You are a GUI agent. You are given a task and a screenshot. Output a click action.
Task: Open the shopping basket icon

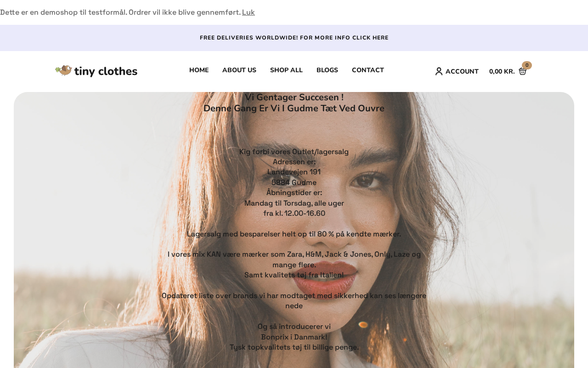[522, 71]
